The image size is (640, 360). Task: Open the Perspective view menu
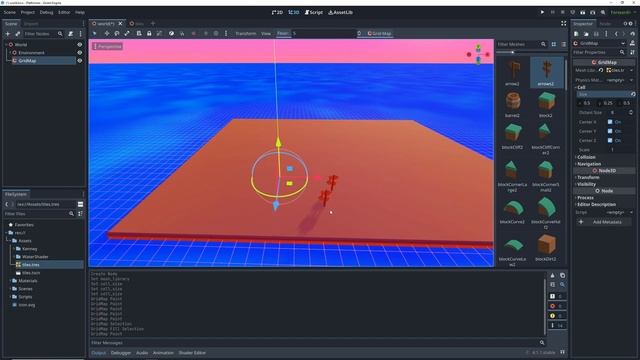[108, 47]
